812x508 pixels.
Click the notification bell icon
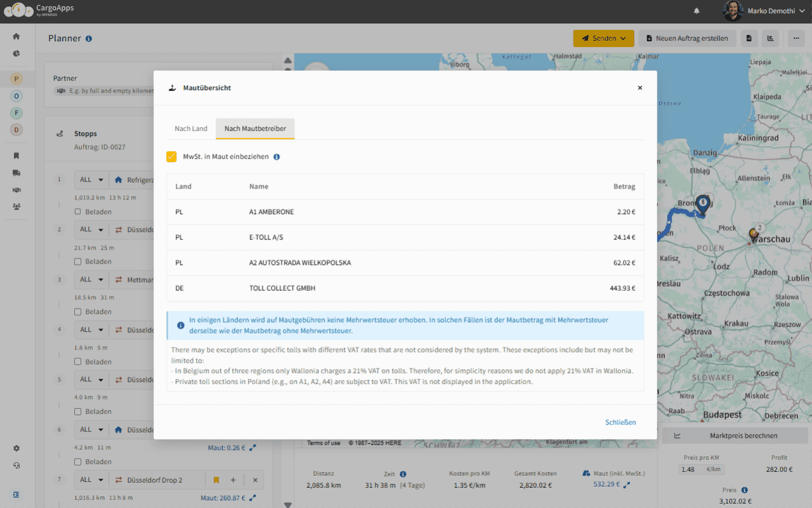(697, 11)
